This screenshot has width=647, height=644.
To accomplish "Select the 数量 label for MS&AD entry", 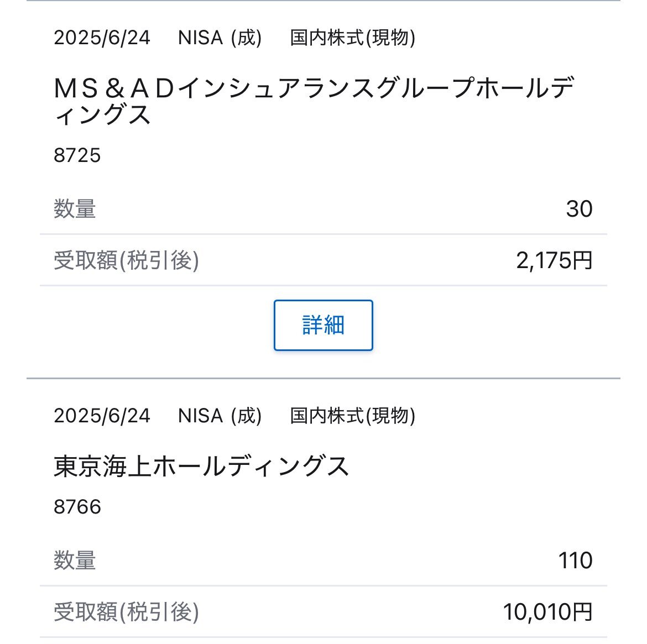I will click(x=75, y=208).
